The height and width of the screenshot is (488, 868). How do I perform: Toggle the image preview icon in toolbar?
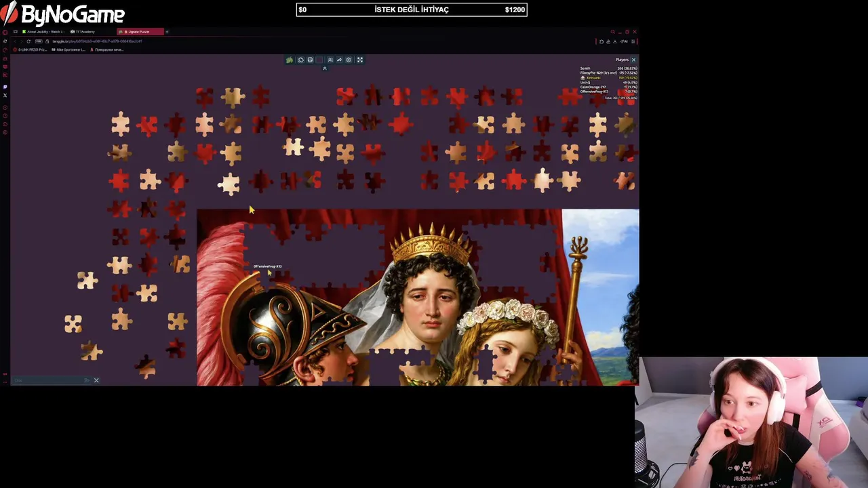pyautogui.click(x=310, y=60)
